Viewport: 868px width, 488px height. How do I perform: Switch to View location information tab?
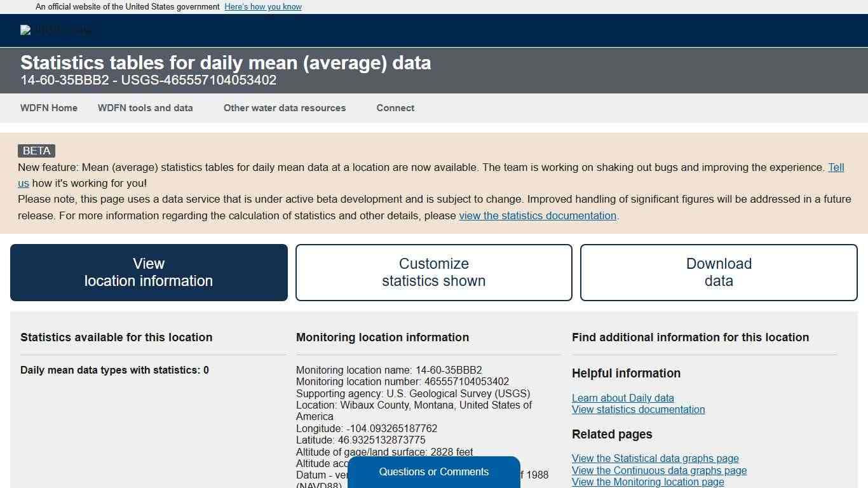coord(149,272)
